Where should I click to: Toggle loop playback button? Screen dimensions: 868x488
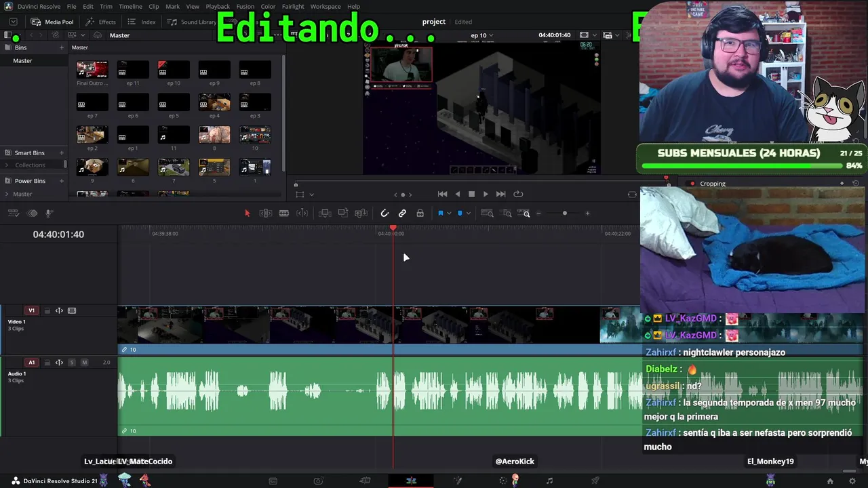pos(518,194)
